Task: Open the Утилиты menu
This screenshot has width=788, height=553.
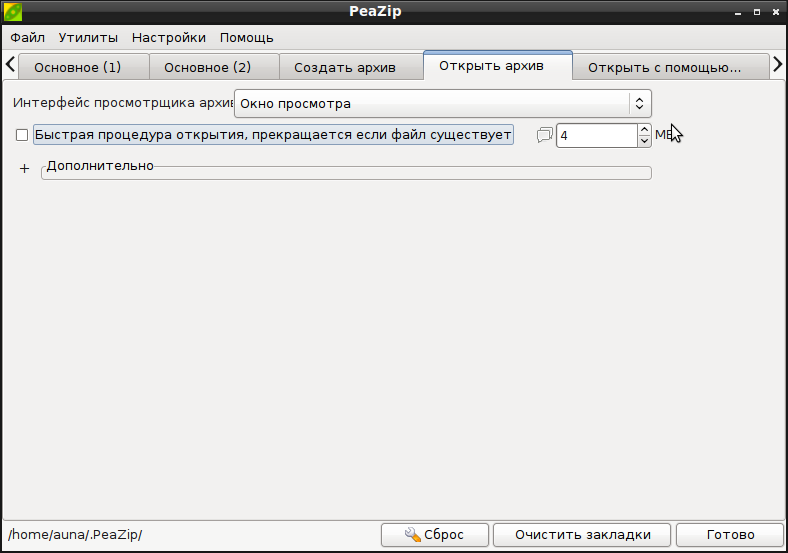Action: click(x=88, y=38)
